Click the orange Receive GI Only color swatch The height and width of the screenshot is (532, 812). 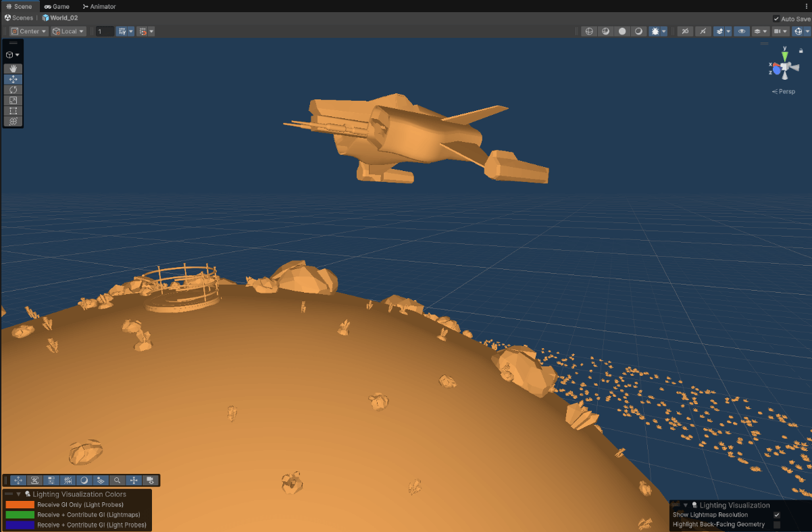click(21, 504)
